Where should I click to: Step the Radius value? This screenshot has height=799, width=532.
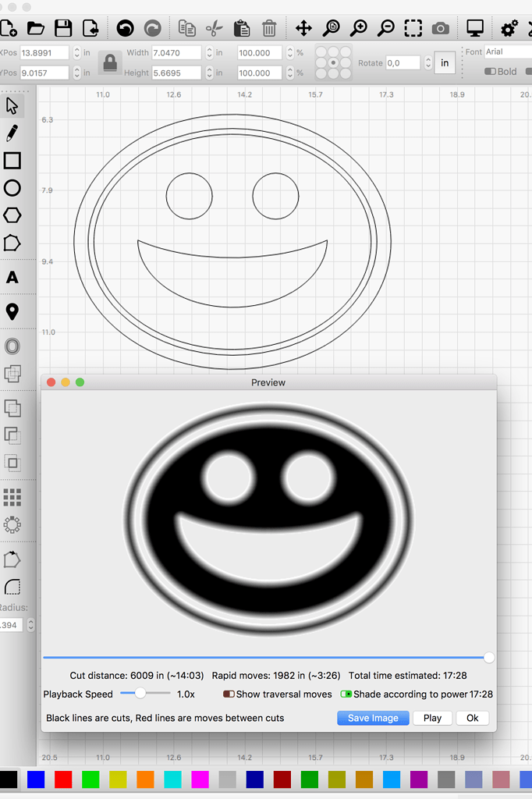(x=30, y=625)
